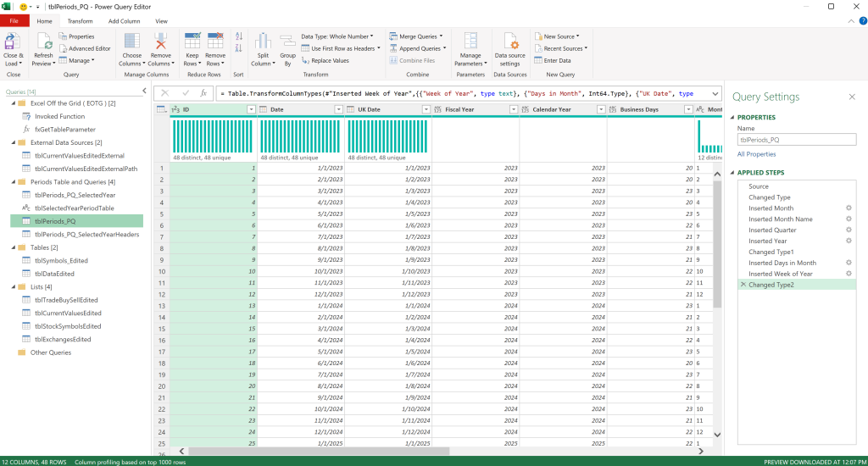The width and height of the screenshot is (868, 466).
Task: Click the vertical scrollbar down arrow
Action: (x=717, y=435)
